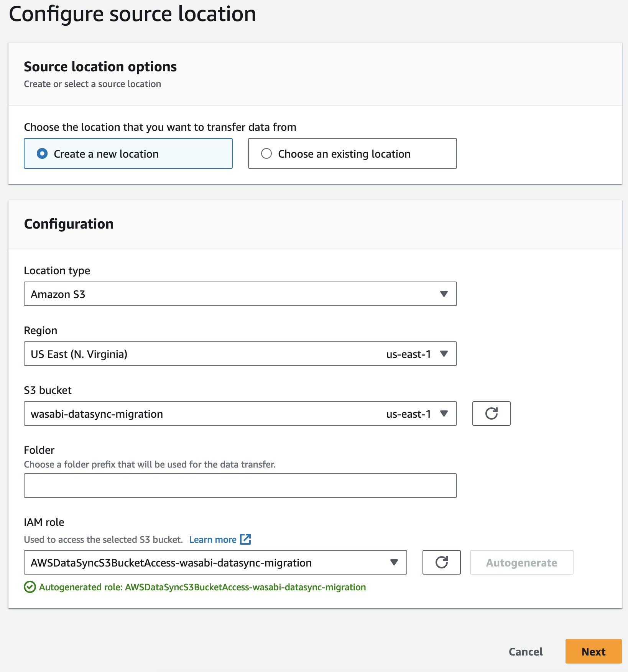The image size is (628, 672).
Task: Click the IAM role dropdown arrow
Action: (x=394, y=562)
